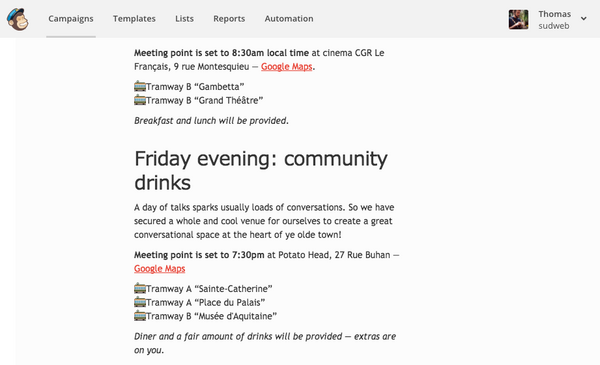Screen dimensions: 600x365
Task: Click tram icon beside Tramway B Gambetta
Action: [140, 86]
